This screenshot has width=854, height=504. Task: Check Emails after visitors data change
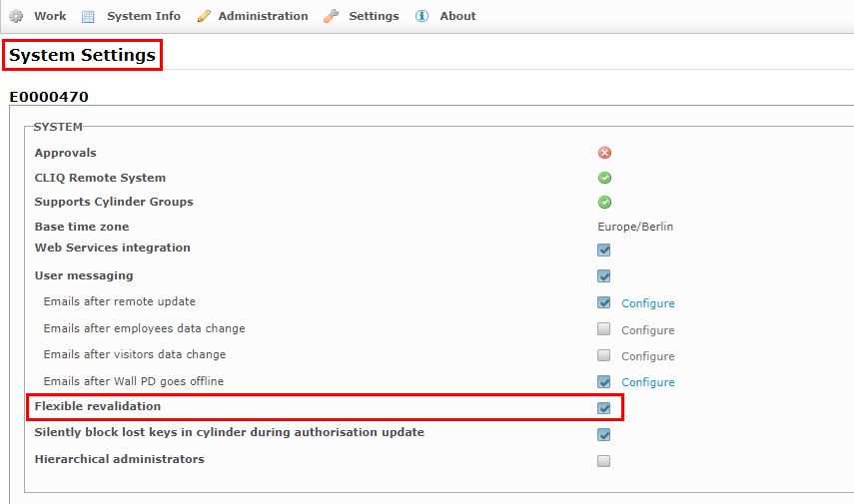click(x=603, y=355)
